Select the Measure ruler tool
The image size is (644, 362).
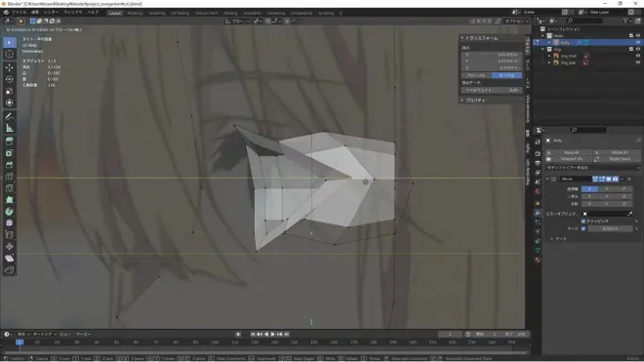click(10, 128)
